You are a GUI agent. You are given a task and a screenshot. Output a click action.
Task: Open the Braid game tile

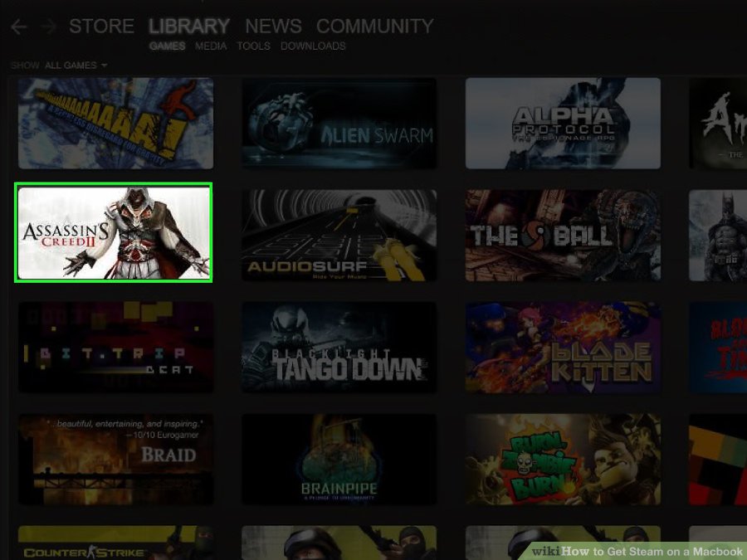115,459
